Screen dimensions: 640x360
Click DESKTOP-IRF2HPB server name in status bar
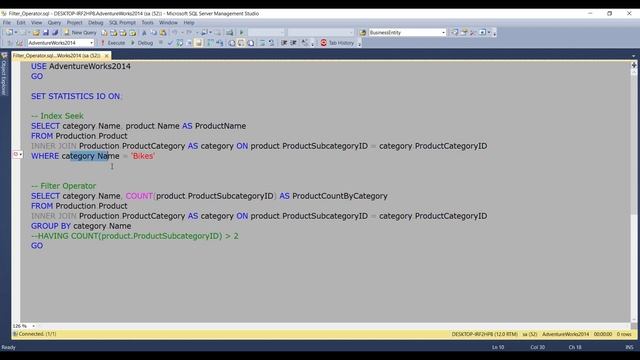point(484,334)
